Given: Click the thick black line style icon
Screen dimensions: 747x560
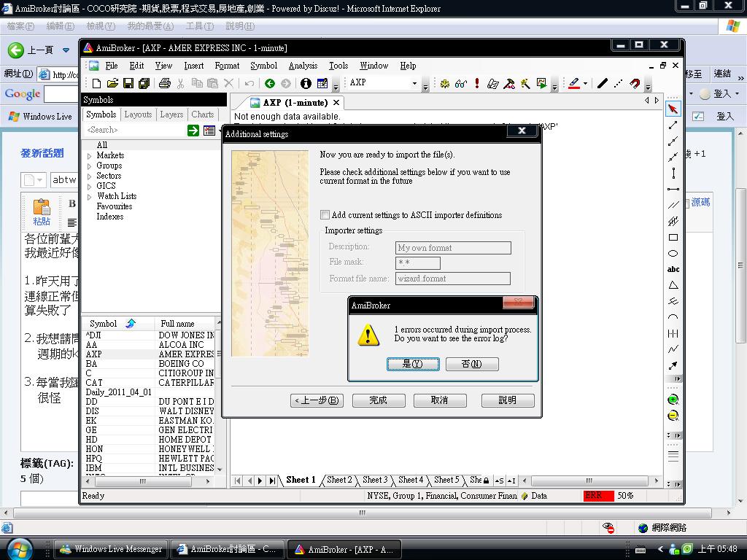Looking at the screenshot, I should 602,83.
